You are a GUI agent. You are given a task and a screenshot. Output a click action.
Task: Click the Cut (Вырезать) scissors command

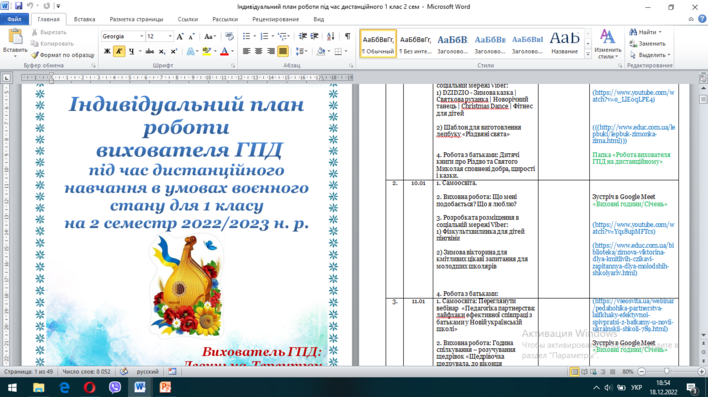point(48,33)
